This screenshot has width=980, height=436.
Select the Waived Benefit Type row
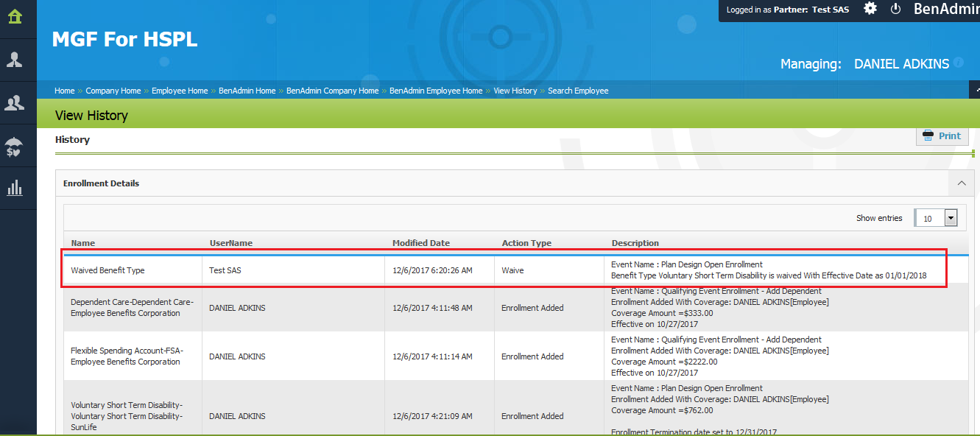pos(107,270)
